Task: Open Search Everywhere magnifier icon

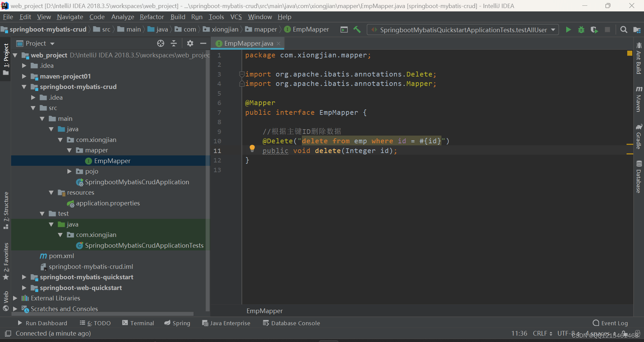Action: (624, 30)
